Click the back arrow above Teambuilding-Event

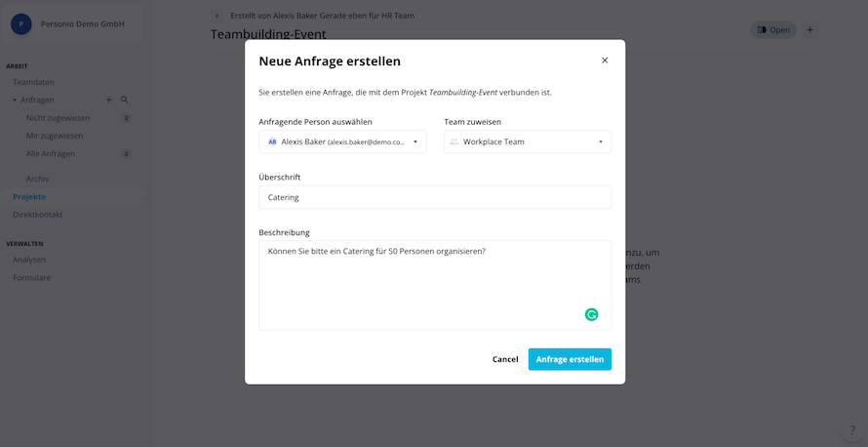click(x=217, y=16)
